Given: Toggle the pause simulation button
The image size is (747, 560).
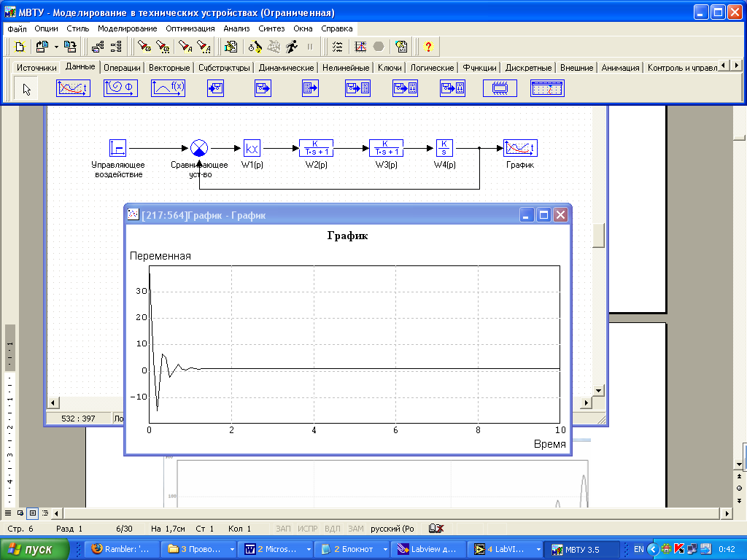Looking at the screenshot, I should tap(310, 47).
